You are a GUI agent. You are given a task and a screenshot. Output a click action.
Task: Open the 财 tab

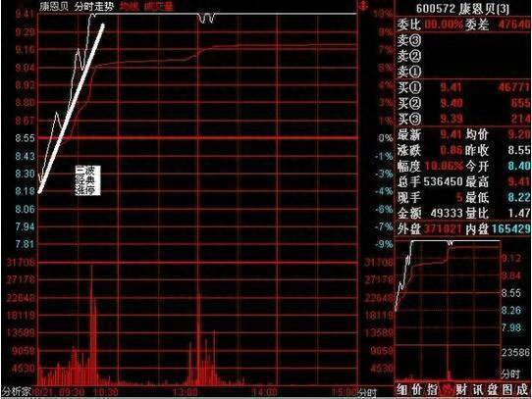pos(461,389)
